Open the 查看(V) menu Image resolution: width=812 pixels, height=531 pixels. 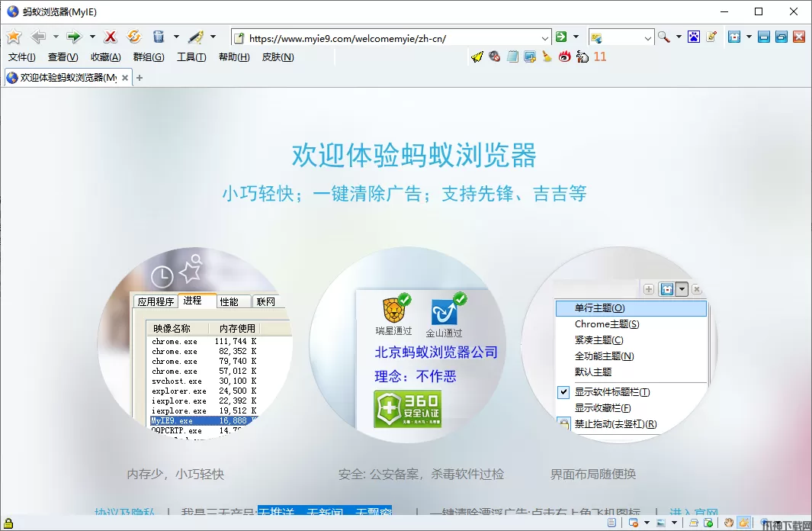[63, 57]
